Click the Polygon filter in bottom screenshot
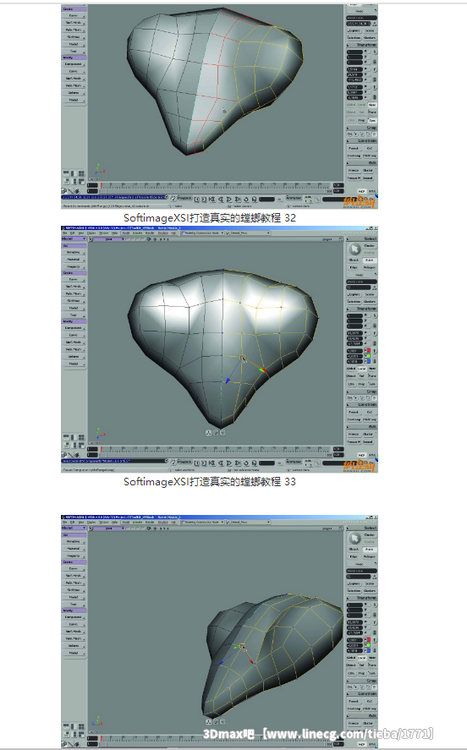 point(369,557)
